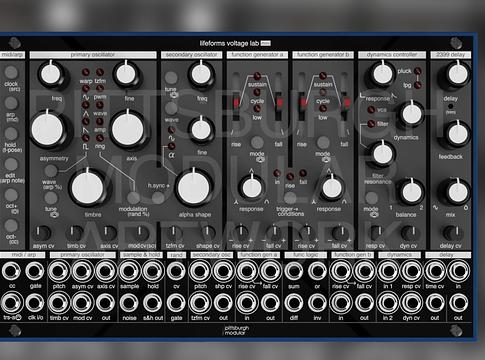Click the primary oscillator fine knob
The image size is (485, 360).
[126, 74]
